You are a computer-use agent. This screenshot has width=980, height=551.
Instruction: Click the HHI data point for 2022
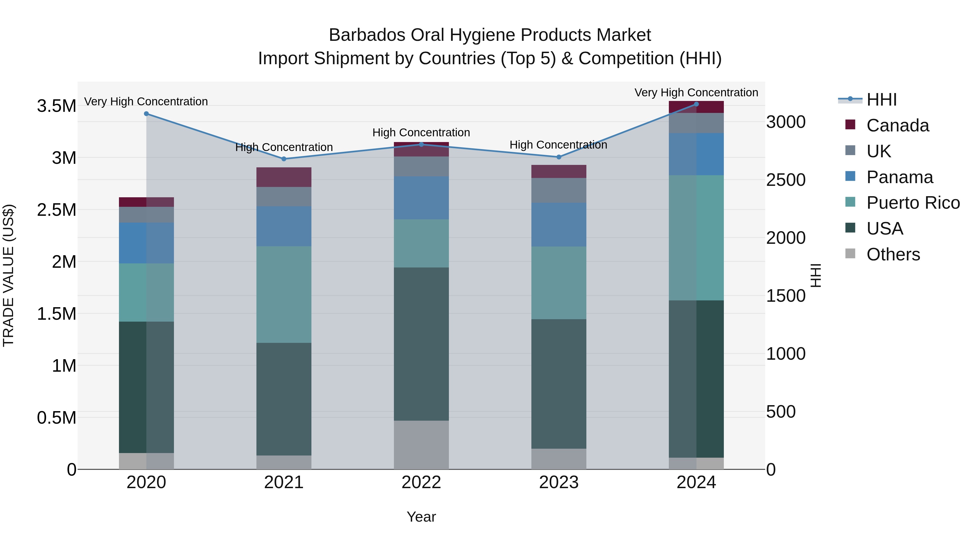click(421, 144)
